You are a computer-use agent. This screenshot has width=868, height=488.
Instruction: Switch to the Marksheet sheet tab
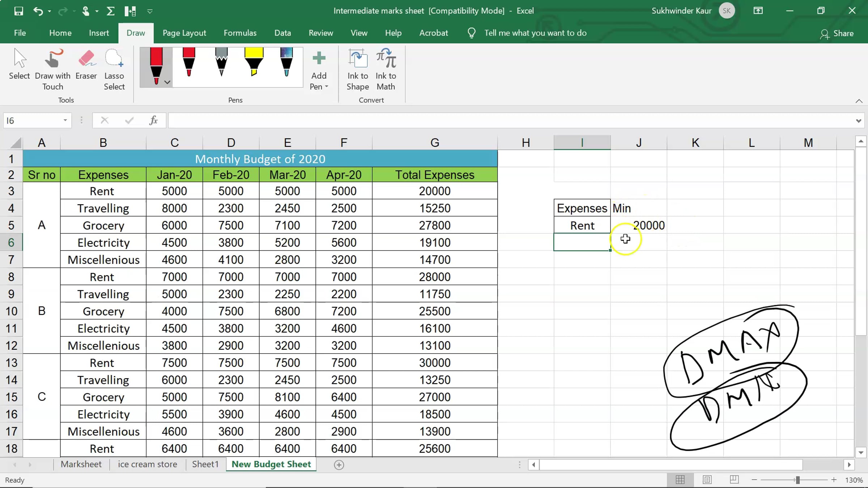click(x=81, y=464)
